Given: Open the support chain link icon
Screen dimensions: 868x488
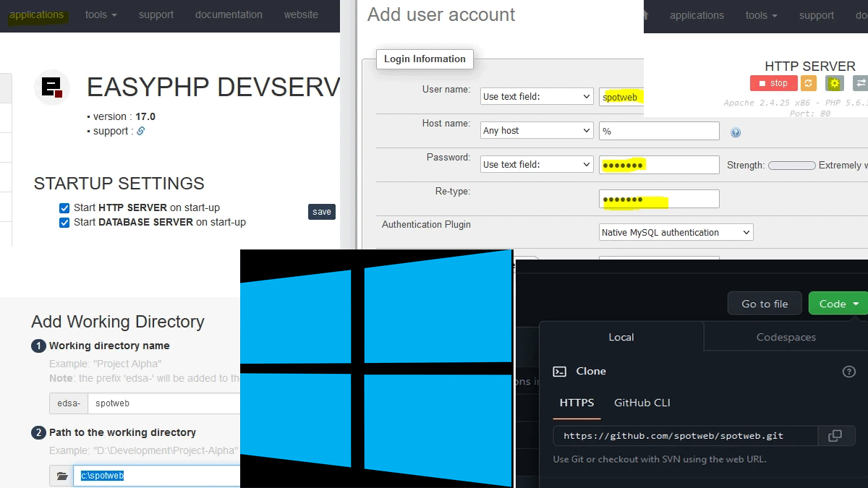Looking at the screenshot, I should [x=141, y=132].
